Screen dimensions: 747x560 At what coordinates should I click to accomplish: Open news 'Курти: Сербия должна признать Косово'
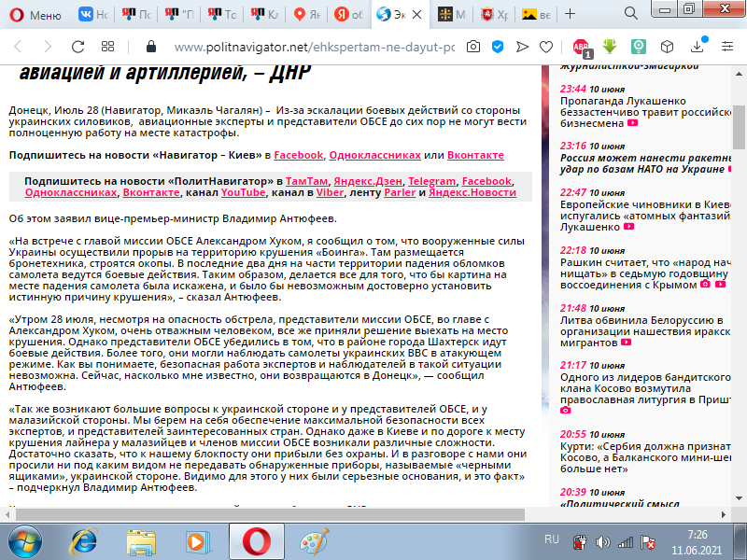(646, 457)
